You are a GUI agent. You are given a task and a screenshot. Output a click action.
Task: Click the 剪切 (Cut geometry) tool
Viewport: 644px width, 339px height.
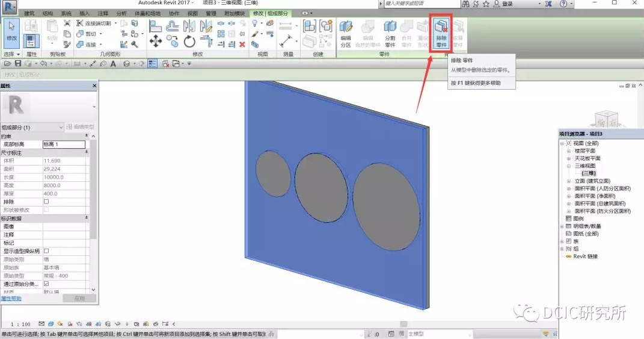tap(87, 34)
